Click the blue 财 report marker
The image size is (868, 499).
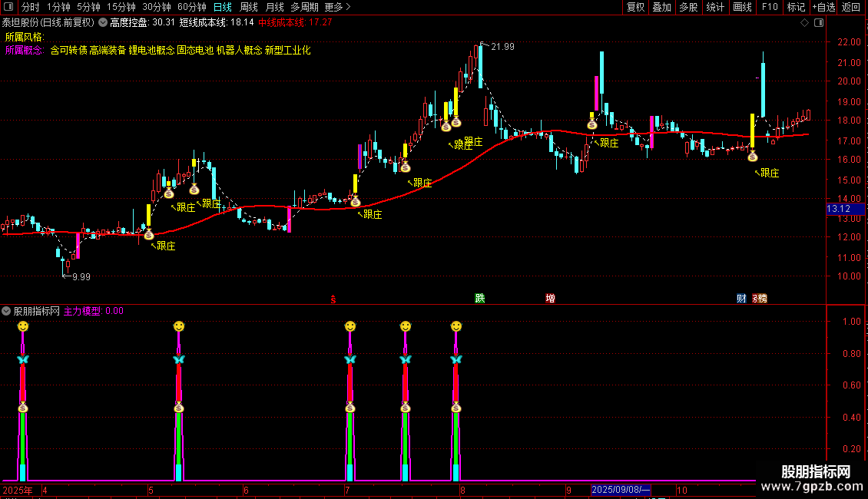741,298
